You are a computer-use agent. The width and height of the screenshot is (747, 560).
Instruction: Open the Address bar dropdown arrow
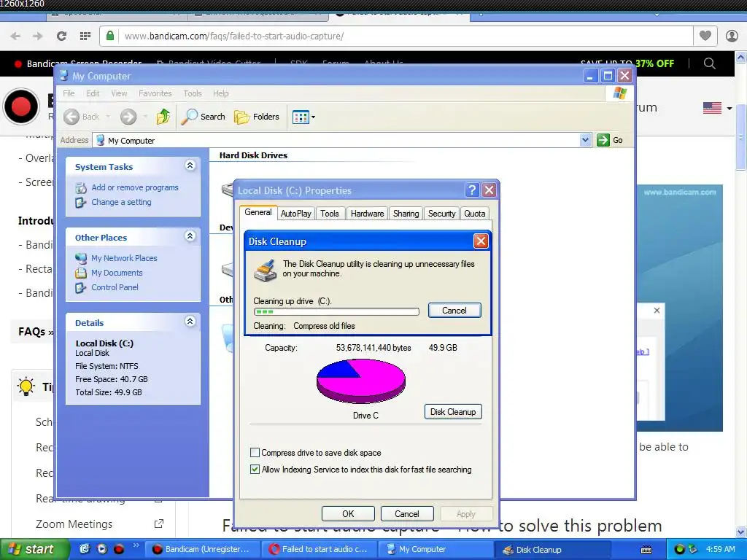(x=586, y=140)
